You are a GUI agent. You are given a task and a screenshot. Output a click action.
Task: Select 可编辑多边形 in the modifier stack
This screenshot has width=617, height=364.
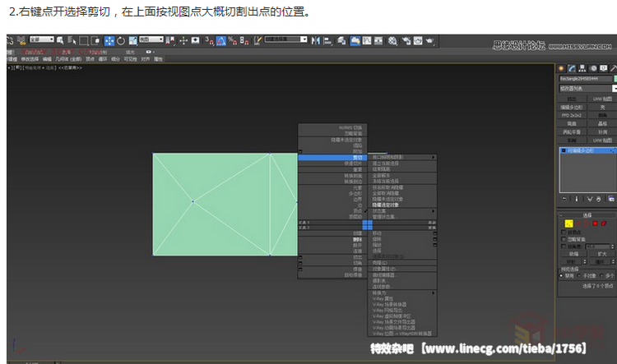(x=588, y=150)
